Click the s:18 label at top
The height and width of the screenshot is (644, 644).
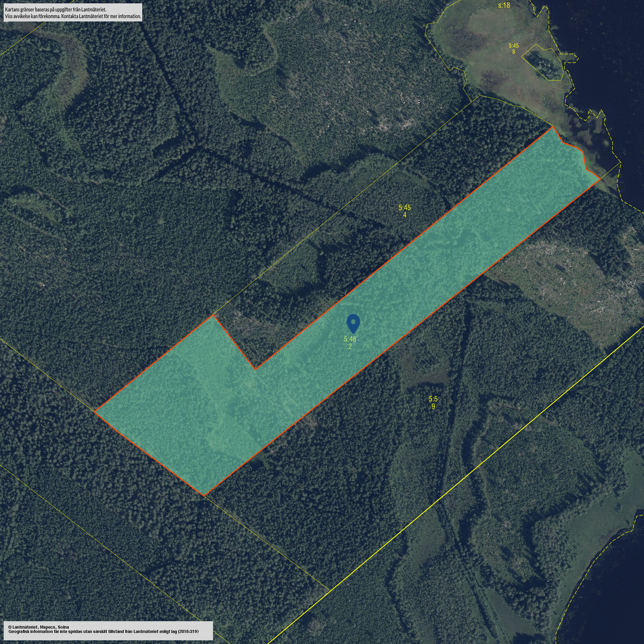point(504,5)
